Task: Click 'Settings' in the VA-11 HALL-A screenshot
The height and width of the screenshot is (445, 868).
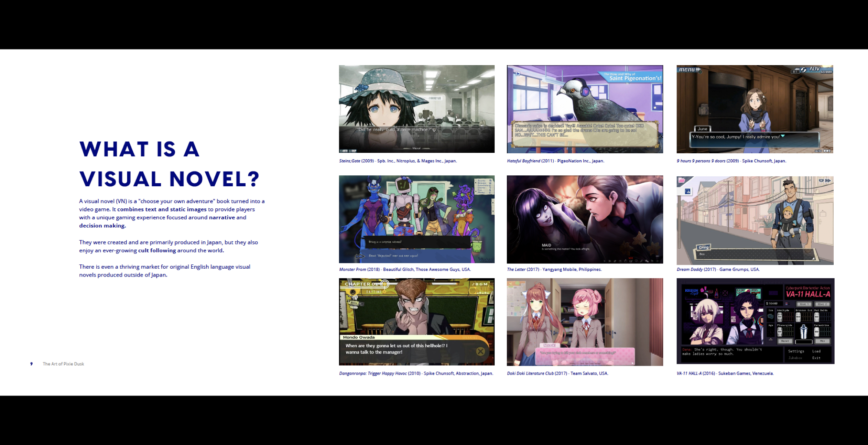Action: (x=796, y=351)
